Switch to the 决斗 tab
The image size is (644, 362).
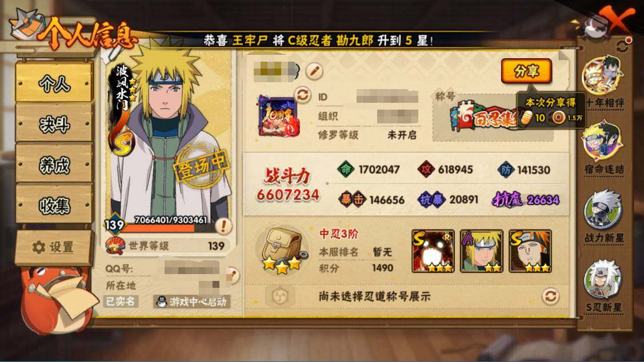point(54,123)
